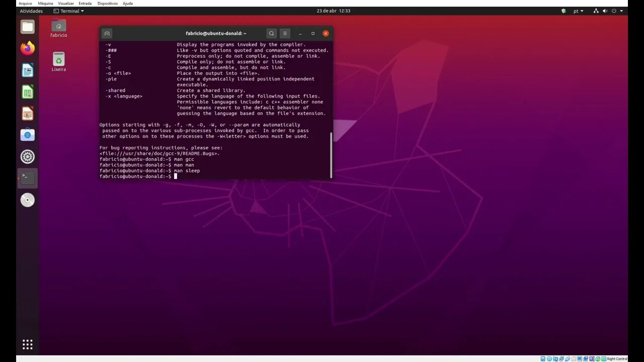This screenshot has height=362, width=644.
Task: Click terminal title fabricio@ubuntu-donald
Action: click(x=216, y=33)
